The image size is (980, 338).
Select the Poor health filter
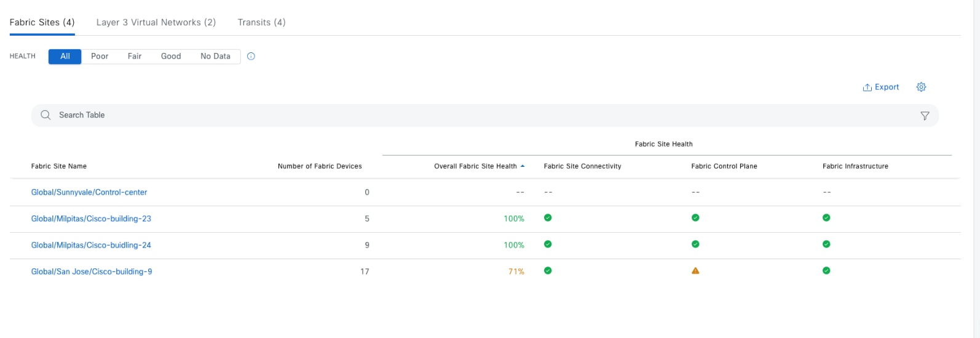click(100, 56)
